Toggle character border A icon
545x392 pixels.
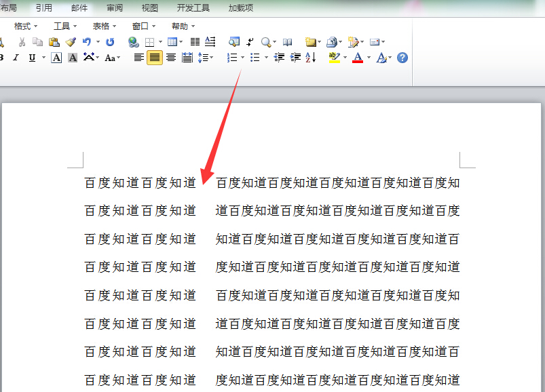pyautogui.click(x=56, y=58)
